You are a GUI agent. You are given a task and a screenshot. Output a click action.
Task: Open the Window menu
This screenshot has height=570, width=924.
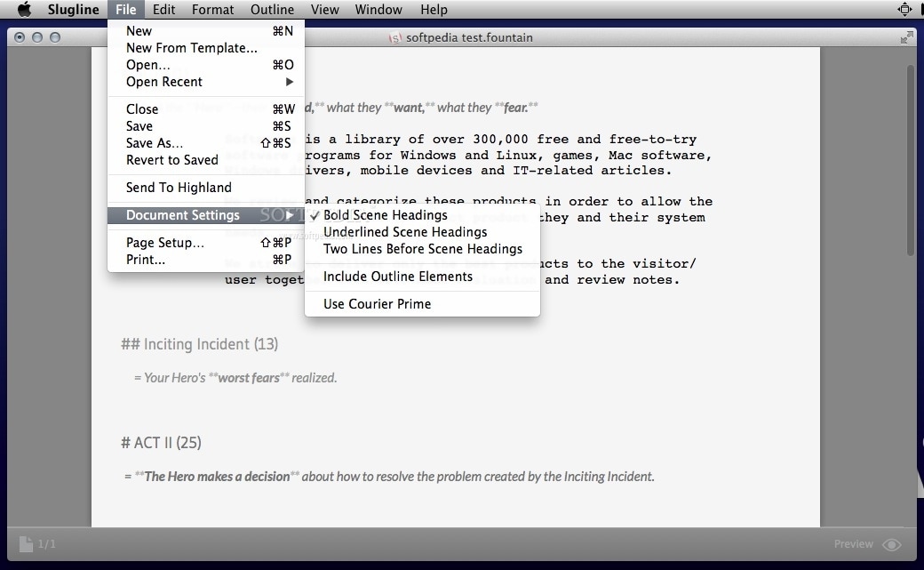[x=378, y=10]
